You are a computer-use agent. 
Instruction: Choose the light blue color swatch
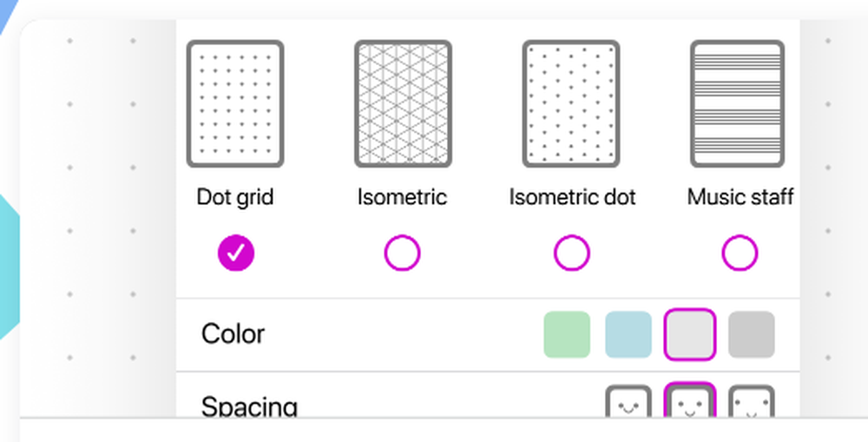click(628, 334)
